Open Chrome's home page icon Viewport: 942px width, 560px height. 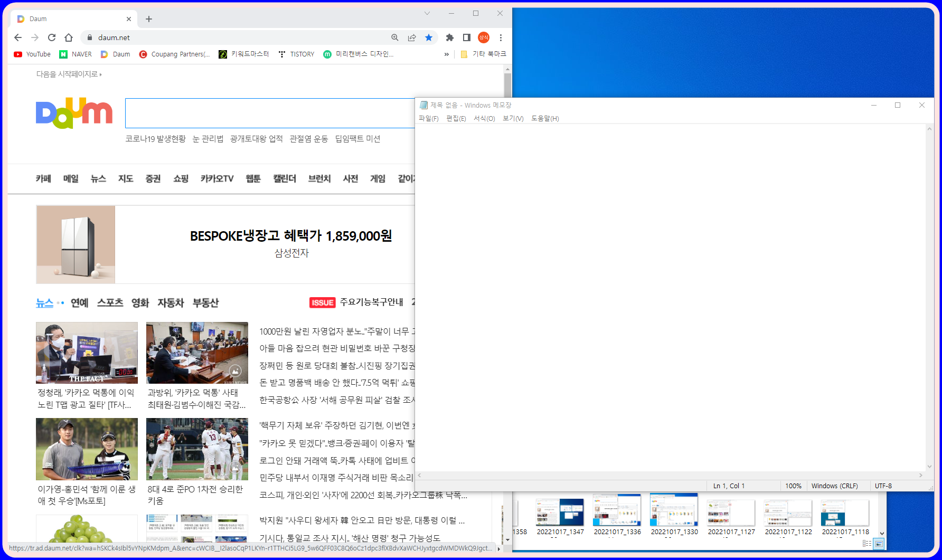(x=69, y=37)
